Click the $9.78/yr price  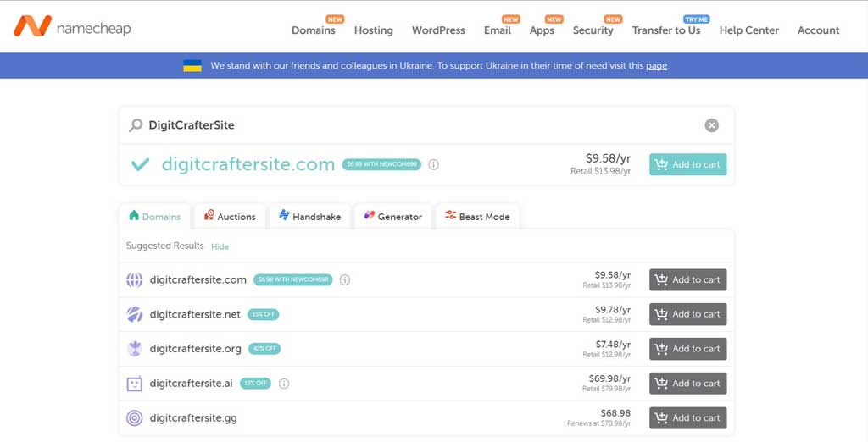(613, 310)
